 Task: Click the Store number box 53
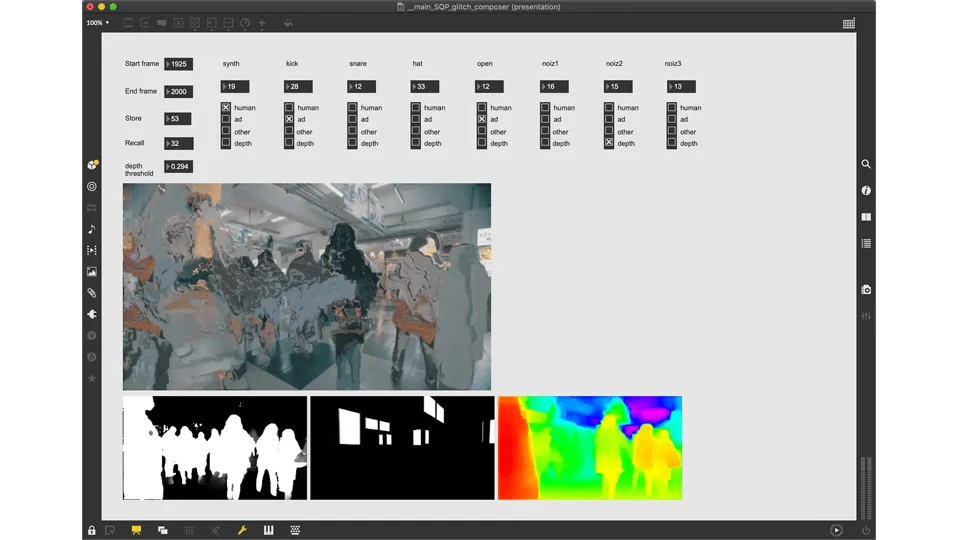tap(178, 119)
